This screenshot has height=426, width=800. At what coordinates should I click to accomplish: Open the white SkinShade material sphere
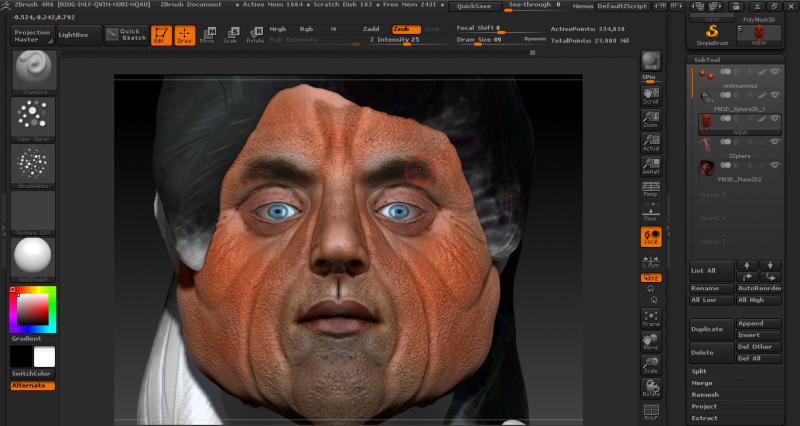tap(33, 259)
